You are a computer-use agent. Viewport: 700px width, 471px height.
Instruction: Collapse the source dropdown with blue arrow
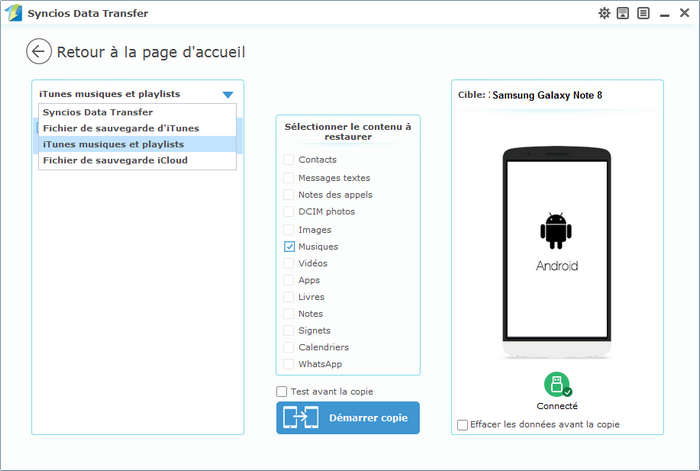pyautogui.click(x=228, y=94)
